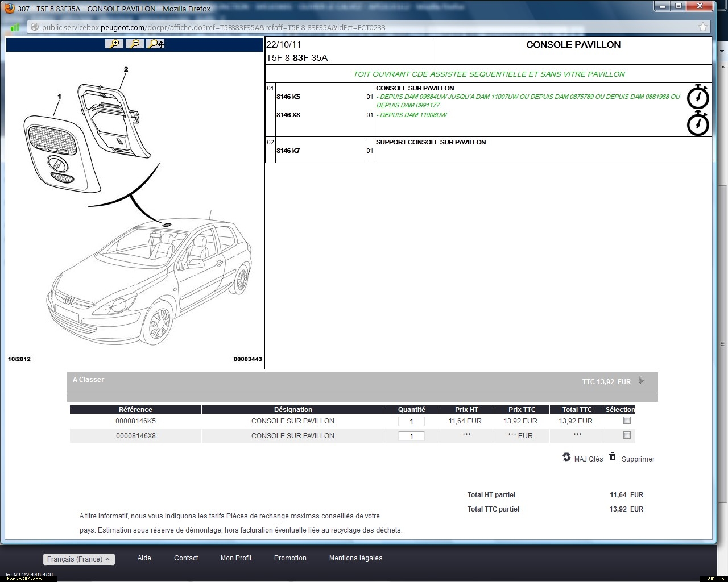The height and width of the screenshot is (582, 728).
Task: Click the zoom out magnifier icon
Action: [x=134, y=44]
